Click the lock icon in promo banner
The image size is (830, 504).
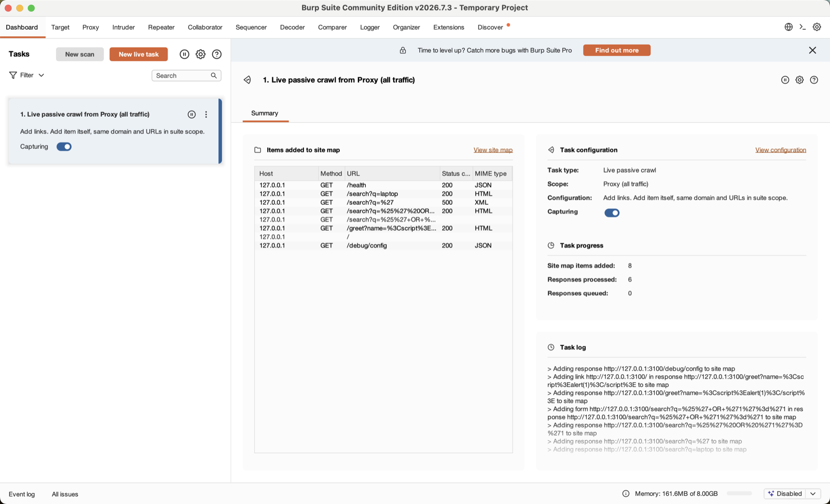tap(403, 50)
